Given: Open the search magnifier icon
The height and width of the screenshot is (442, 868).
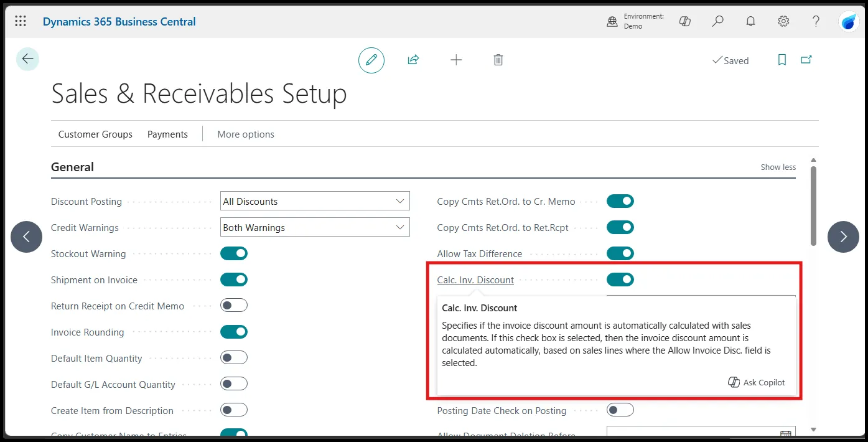Looking at the screenshot, I should 717,21.
